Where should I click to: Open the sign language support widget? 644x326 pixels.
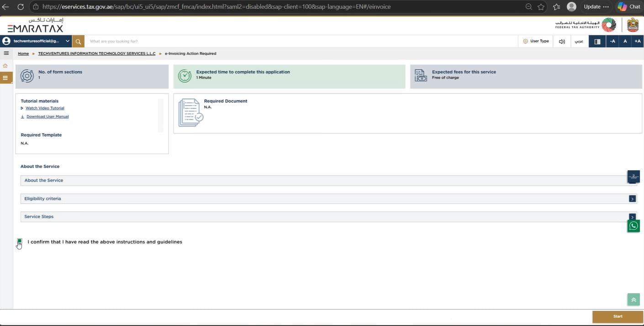pos(633,176)
